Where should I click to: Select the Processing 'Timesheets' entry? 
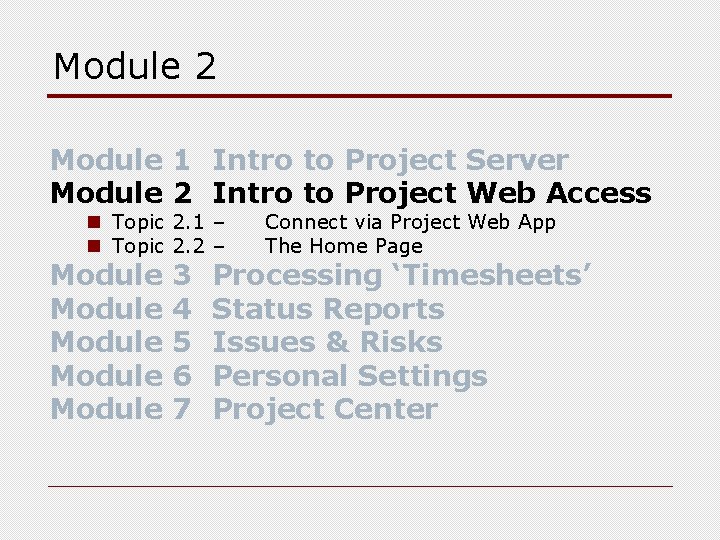404,275
